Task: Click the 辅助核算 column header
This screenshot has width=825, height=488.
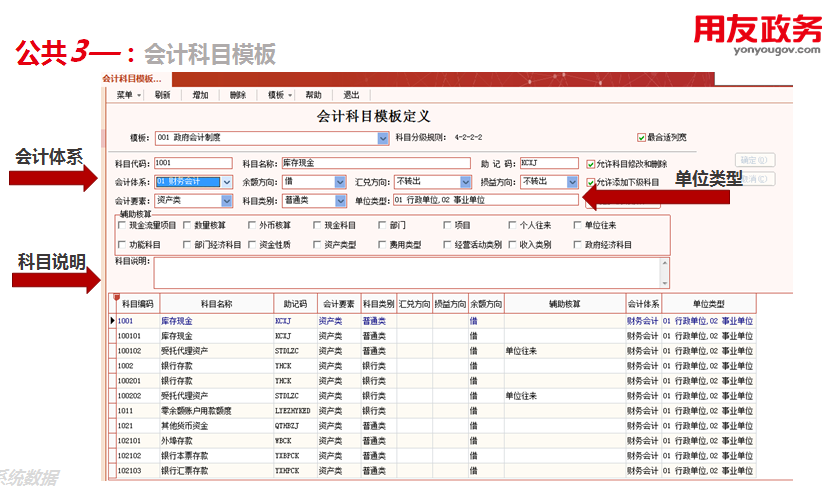Action: [565, 304]
